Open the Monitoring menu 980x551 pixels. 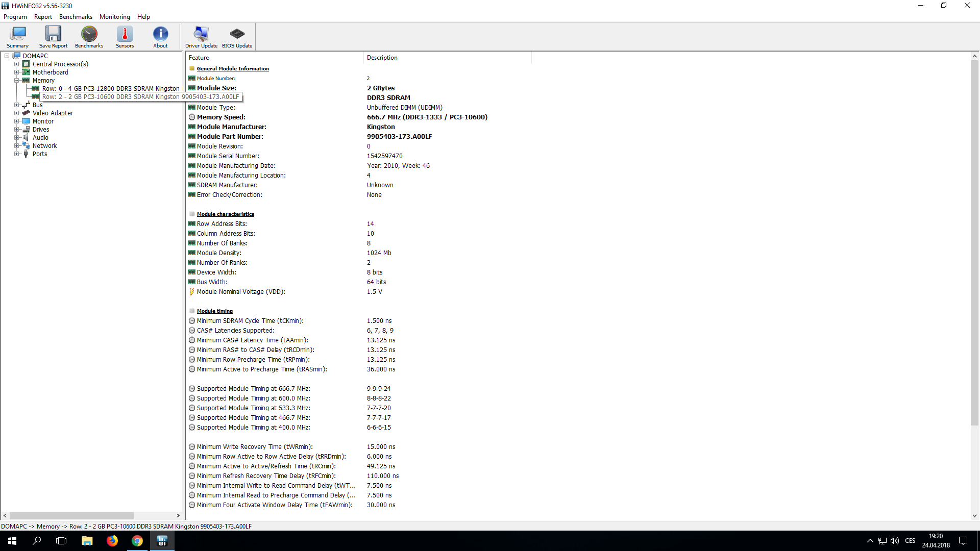[x=114, y=17]
